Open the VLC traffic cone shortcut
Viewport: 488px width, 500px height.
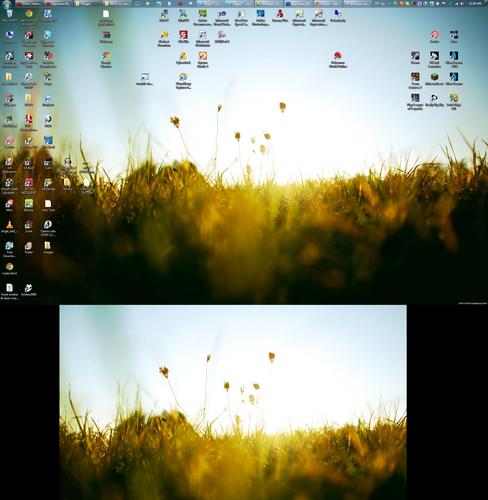click(9, 225)
